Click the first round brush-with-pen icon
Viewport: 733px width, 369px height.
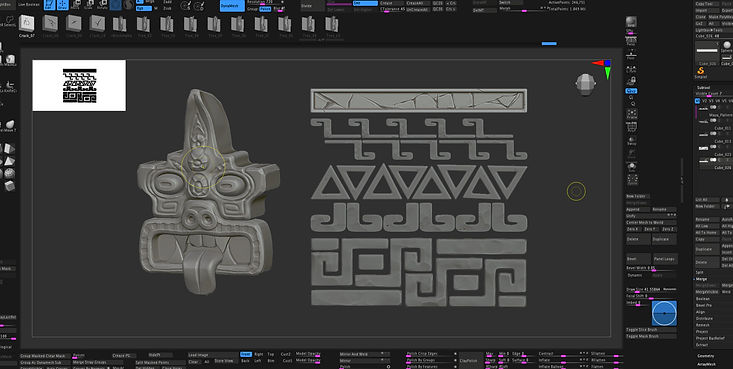(x=186, y=6)
